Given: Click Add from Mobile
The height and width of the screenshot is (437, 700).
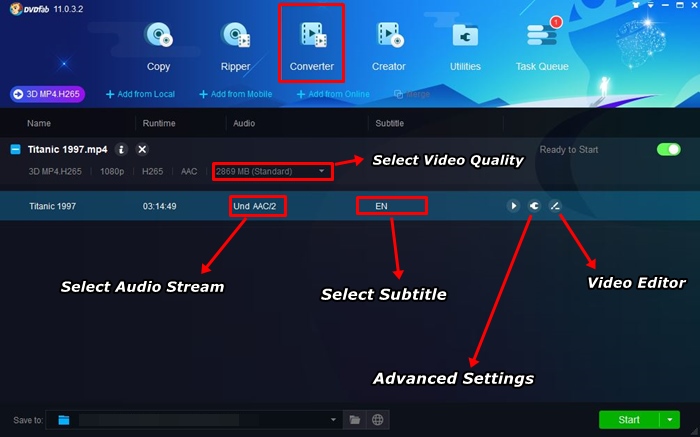Looking at the screenshot, I should (x=235, y=94).
